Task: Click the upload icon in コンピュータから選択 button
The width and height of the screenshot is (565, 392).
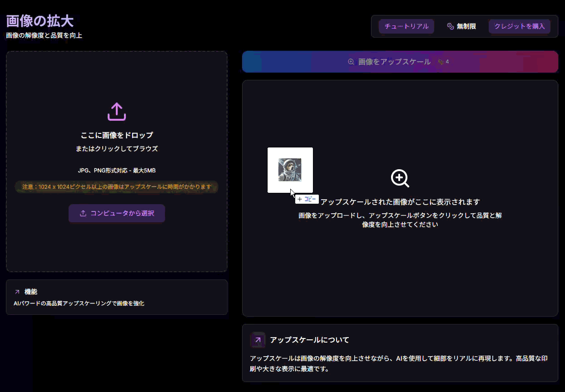Action: click(83, 213)
